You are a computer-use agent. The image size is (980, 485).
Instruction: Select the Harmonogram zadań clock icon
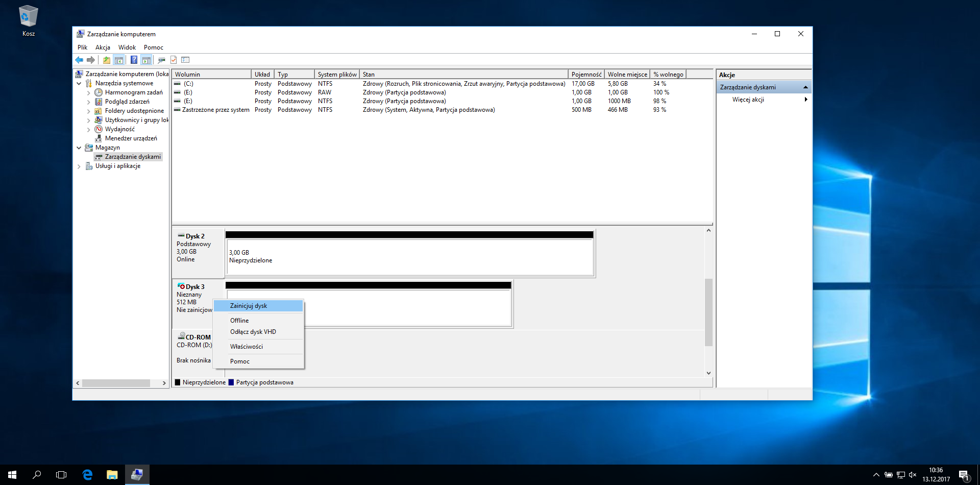click(99, 92)
